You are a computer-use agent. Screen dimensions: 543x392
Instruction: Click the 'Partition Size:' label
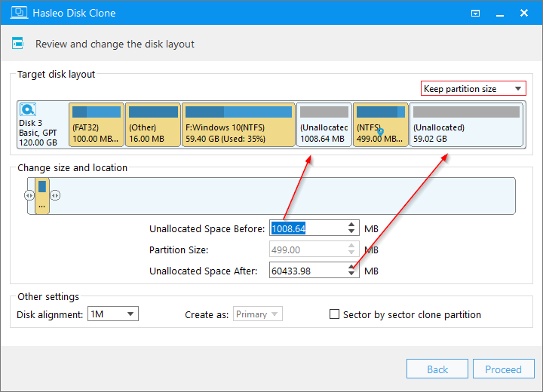pyautogui.click(x=179, y=250)
